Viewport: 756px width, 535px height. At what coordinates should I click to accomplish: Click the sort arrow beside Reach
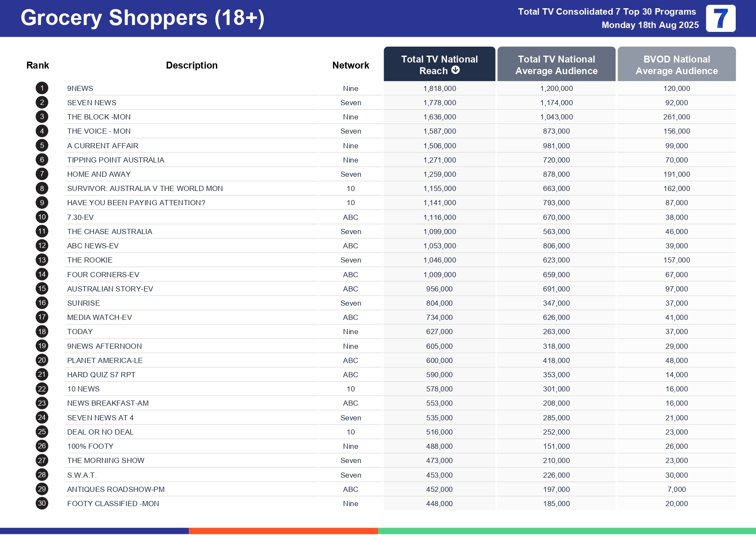point(455,70)
